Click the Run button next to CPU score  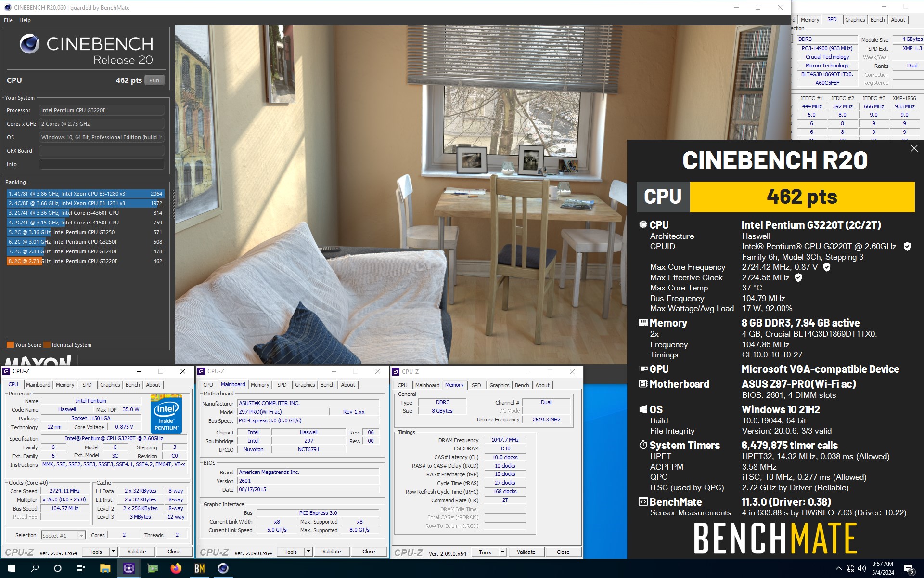click(x=154, y=80)
